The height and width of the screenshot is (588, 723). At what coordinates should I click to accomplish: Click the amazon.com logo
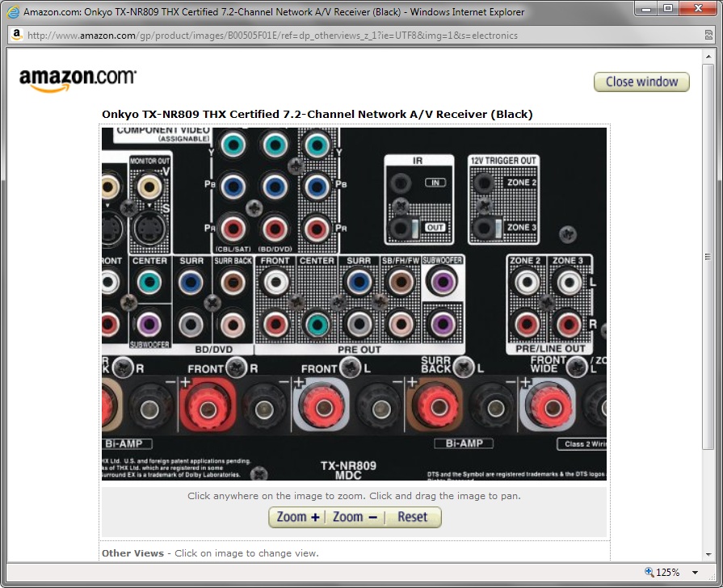[x=78, y=80]
